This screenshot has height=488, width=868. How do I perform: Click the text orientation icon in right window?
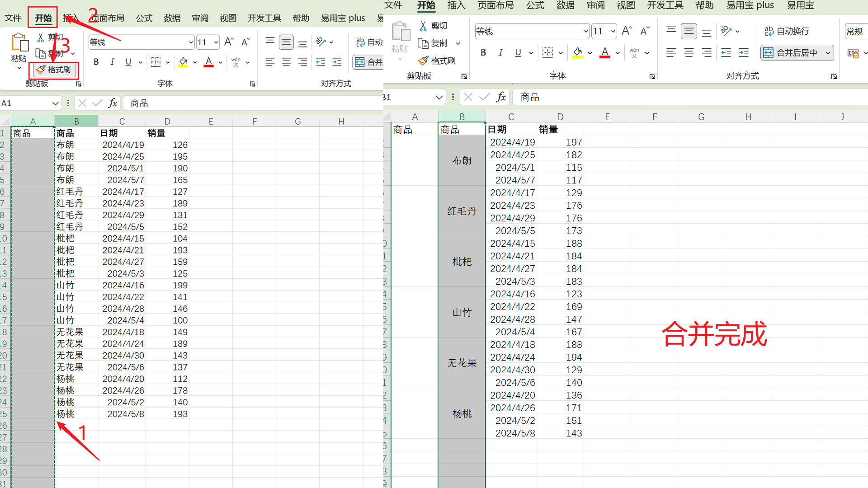[726, 31]
